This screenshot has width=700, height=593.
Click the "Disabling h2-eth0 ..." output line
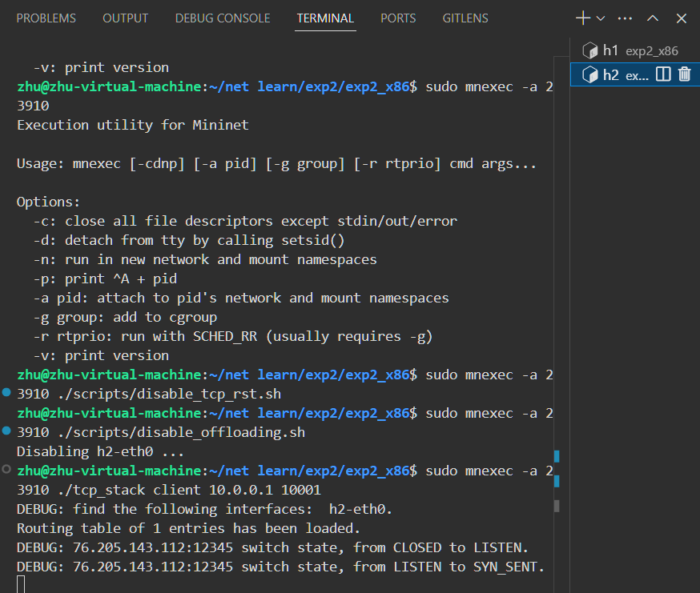point(100,451)
